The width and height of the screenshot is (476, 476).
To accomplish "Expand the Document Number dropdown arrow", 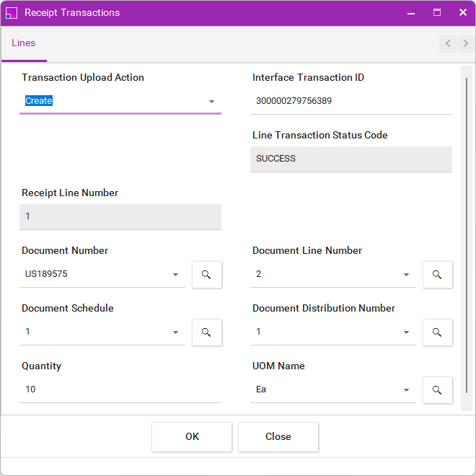I will pyautogui.click(x=175, y=275).
